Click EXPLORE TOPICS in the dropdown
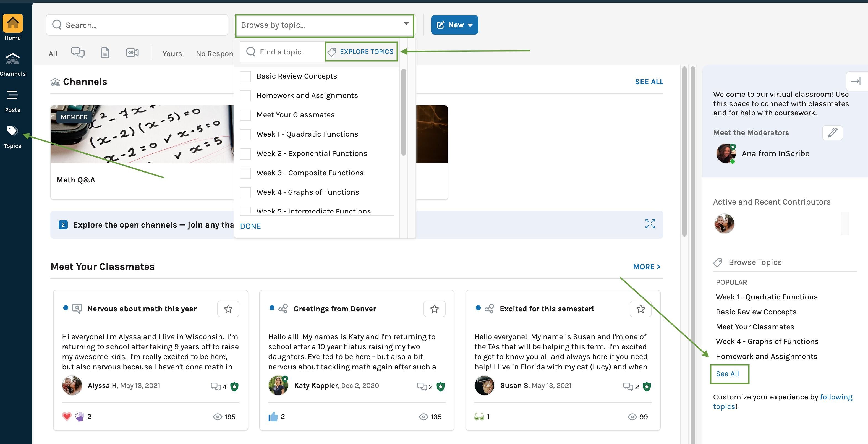 [361, 51]
